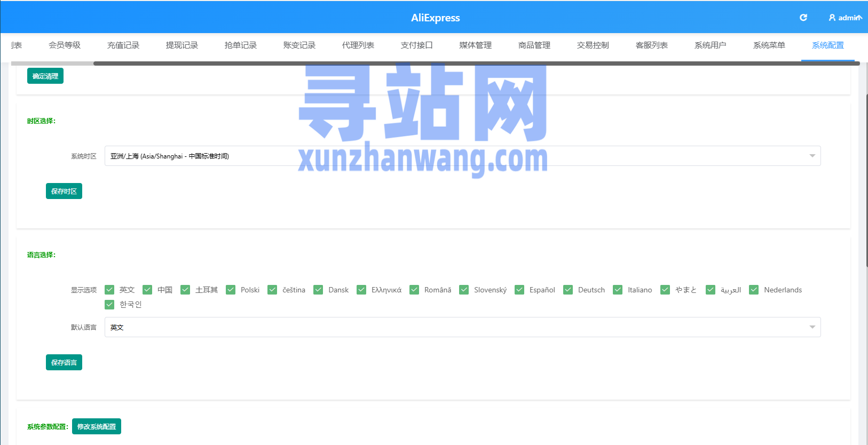Go to the 系统菜单 tab
This screenshot has height=445, width=868.
click(x=769, y=45)
